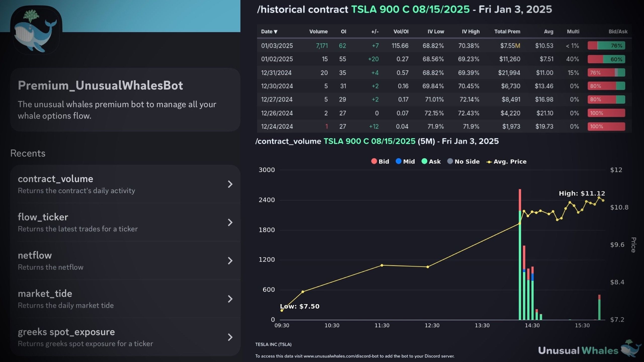Click the Volume column header
The width and height of the screenshot is (644, 362).
point(318,31)
